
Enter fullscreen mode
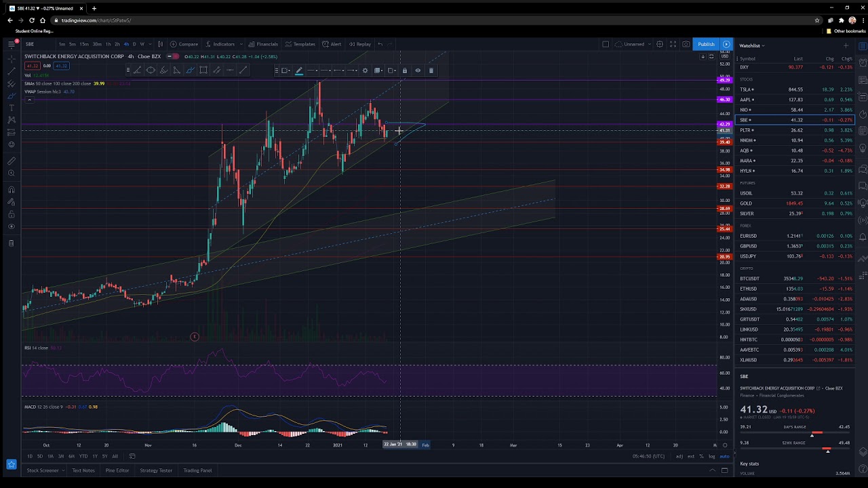673,44
